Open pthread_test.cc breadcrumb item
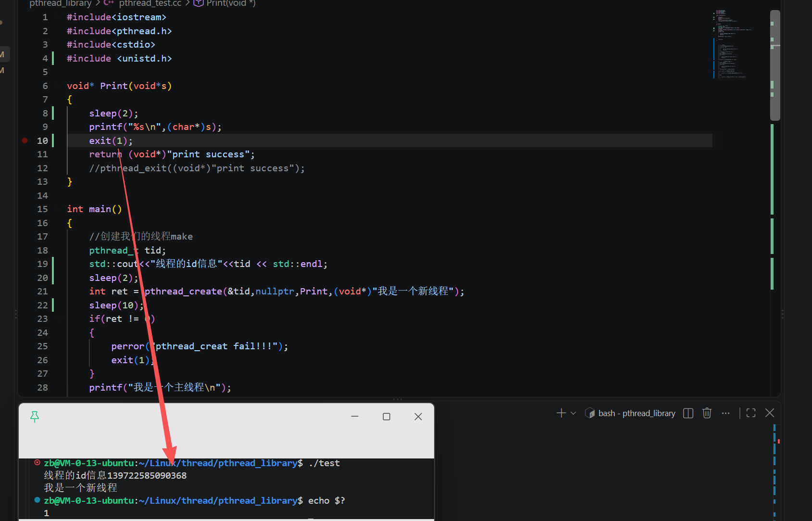The height and width of the screenshot is (521, 812). click(150, 3)
